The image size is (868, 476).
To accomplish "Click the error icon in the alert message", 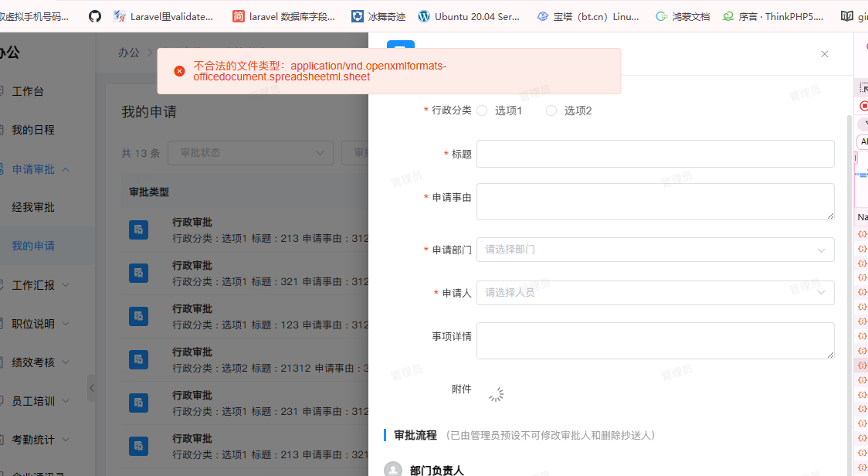I will pos(179,71).
